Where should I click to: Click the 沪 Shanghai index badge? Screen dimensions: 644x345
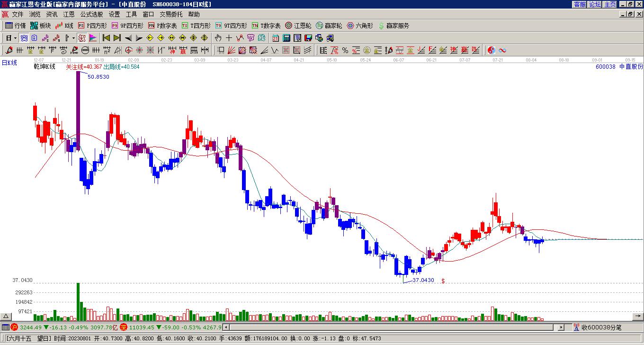pyautogui.click(x=14, y=327)
